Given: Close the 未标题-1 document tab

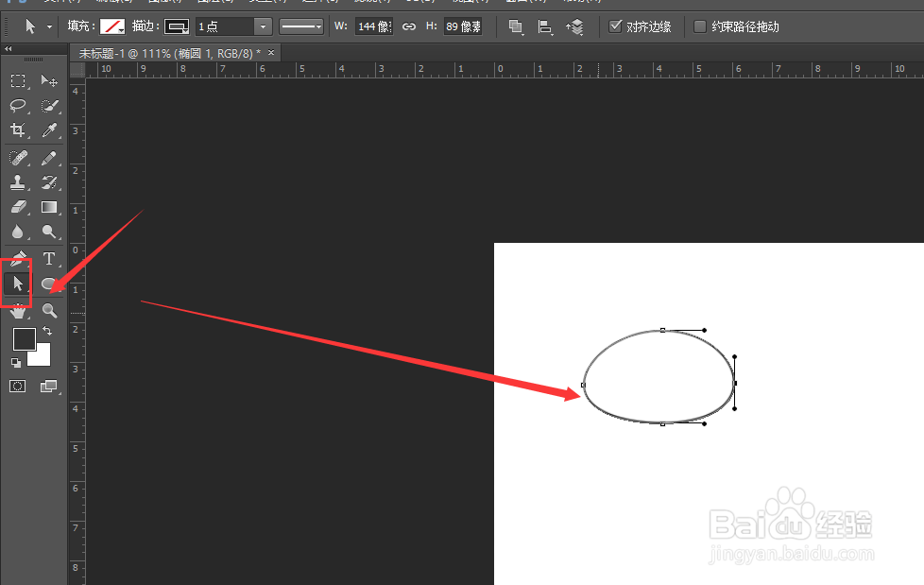Looking at the screenshot, I should 271,53.
